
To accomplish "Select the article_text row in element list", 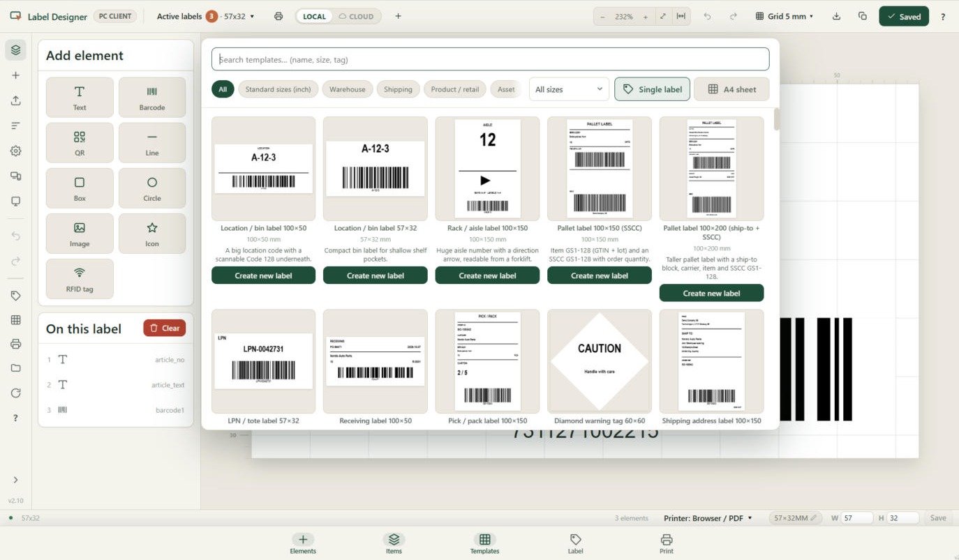I will (x=116, y=385).
